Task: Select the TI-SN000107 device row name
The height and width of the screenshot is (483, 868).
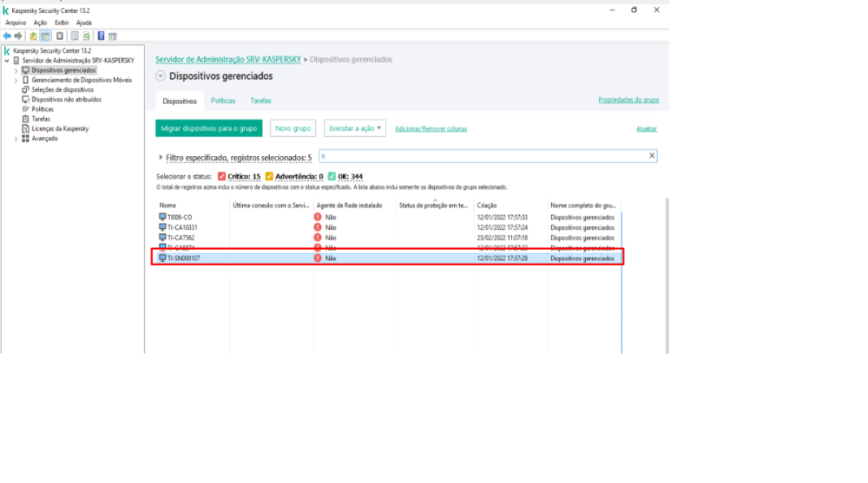Action: 184,258
